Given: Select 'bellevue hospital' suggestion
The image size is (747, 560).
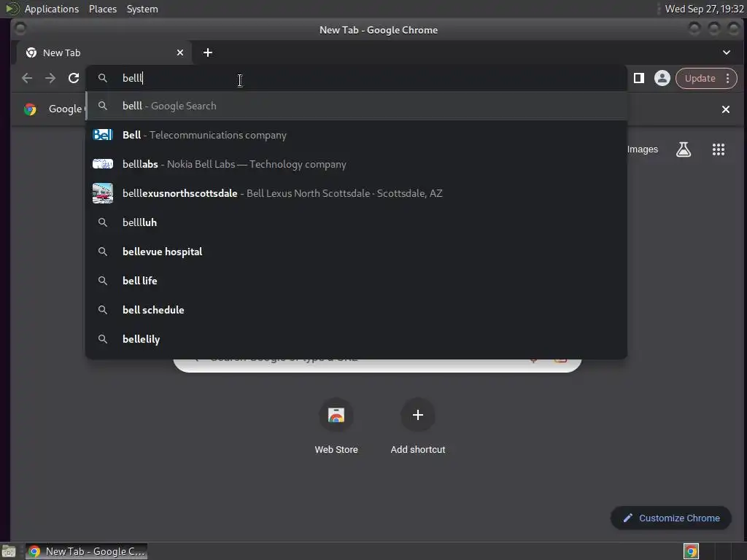Looking at the screenshot, I should 356,252.
